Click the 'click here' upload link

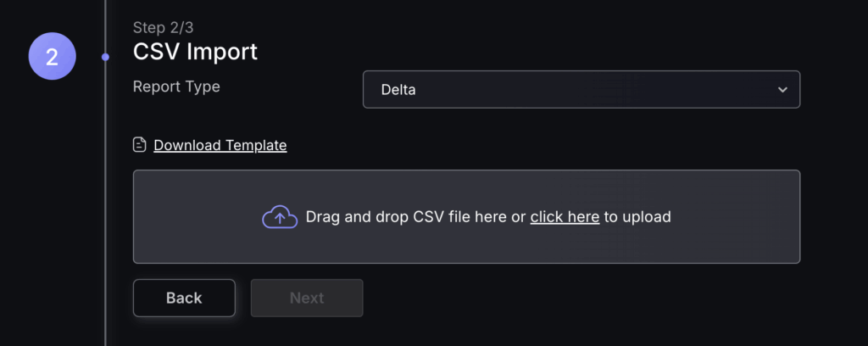565,217
